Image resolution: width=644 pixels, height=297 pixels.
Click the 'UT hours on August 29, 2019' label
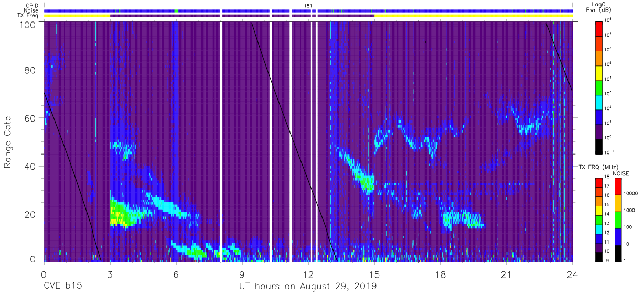tap(308, 287)
